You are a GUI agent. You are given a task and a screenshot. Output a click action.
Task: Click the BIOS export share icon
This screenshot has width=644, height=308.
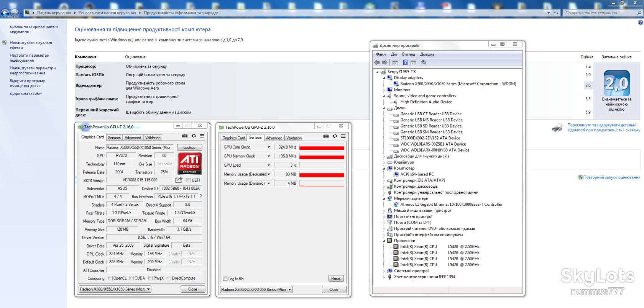(x=179, y=180)
